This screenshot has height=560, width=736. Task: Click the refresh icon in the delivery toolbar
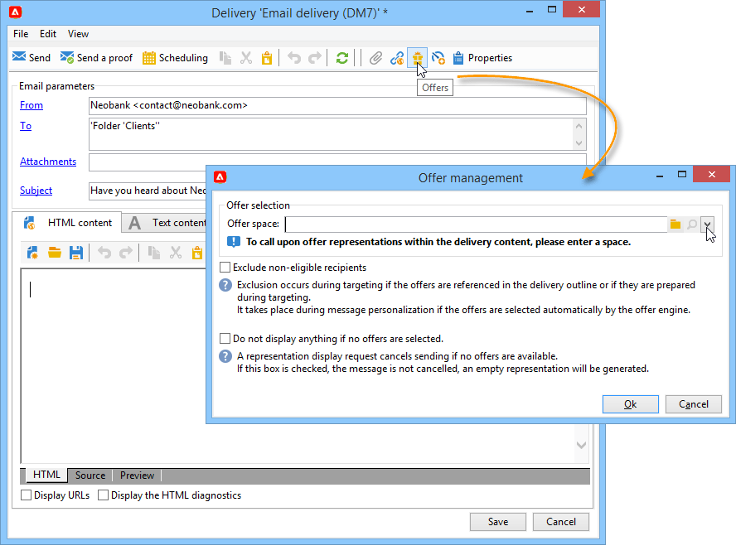pyautogui.click(x=341, y=58)
